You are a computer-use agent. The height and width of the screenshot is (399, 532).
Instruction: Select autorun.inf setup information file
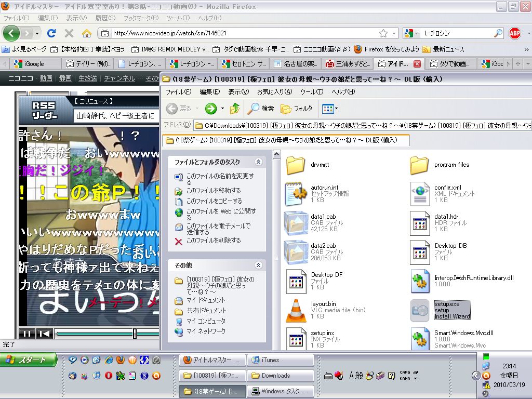pos(317,194)
